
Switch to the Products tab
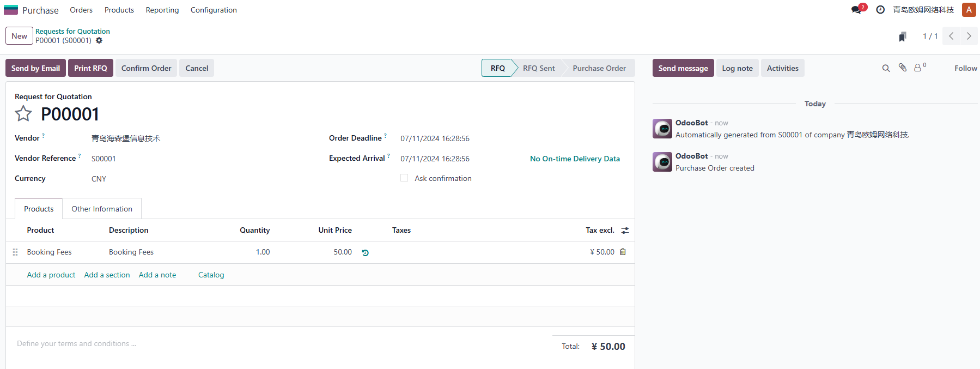click(x=39, y=209)
